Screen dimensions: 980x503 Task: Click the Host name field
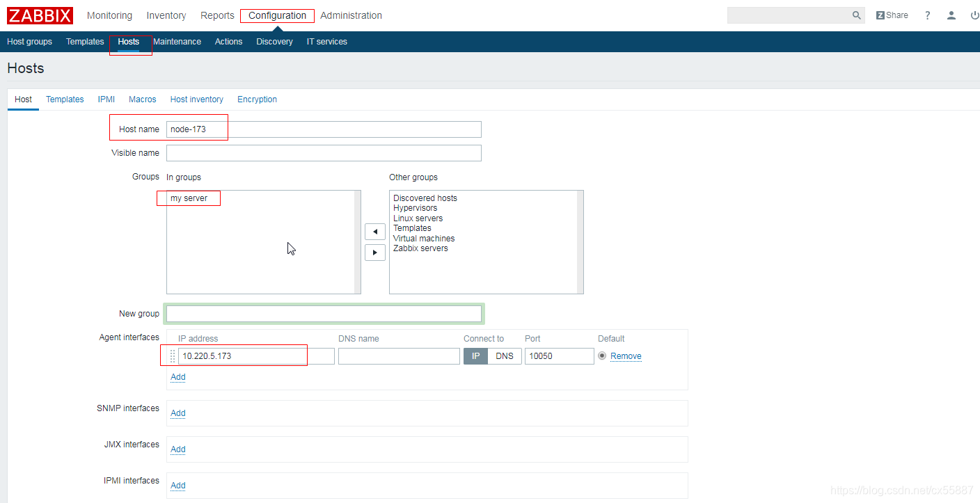(324, 129)
